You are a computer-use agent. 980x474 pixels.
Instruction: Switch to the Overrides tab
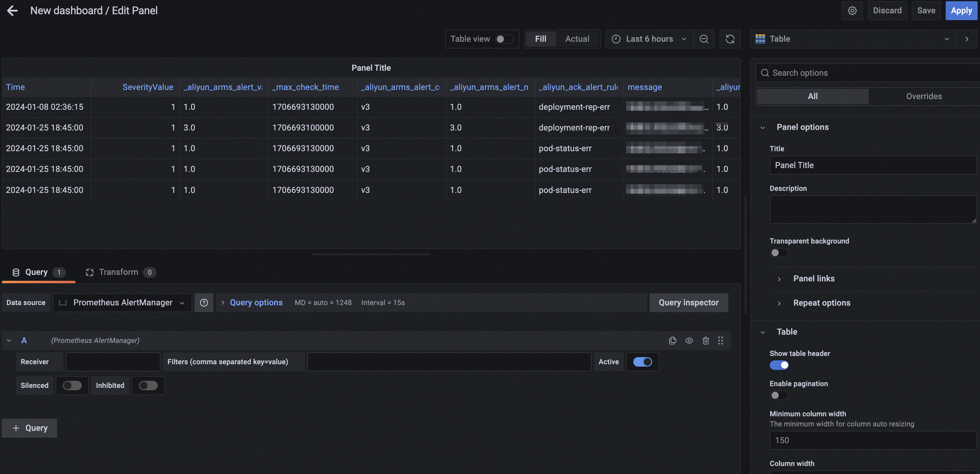924,96
